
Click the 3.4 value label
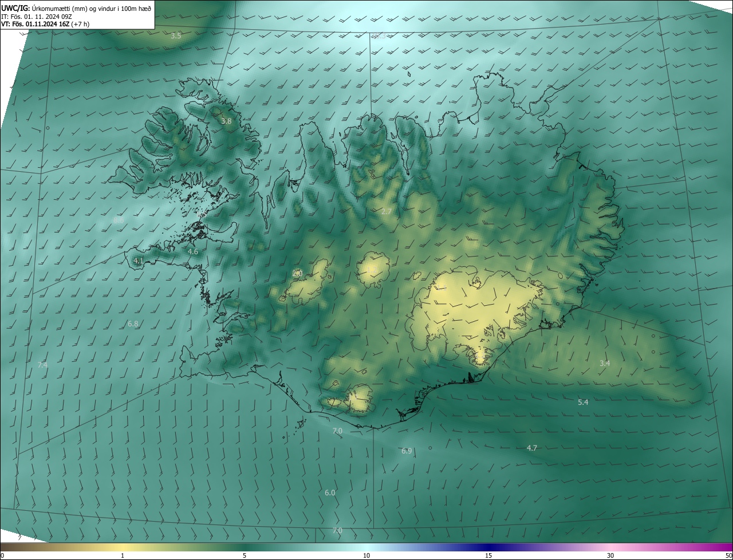605,363
